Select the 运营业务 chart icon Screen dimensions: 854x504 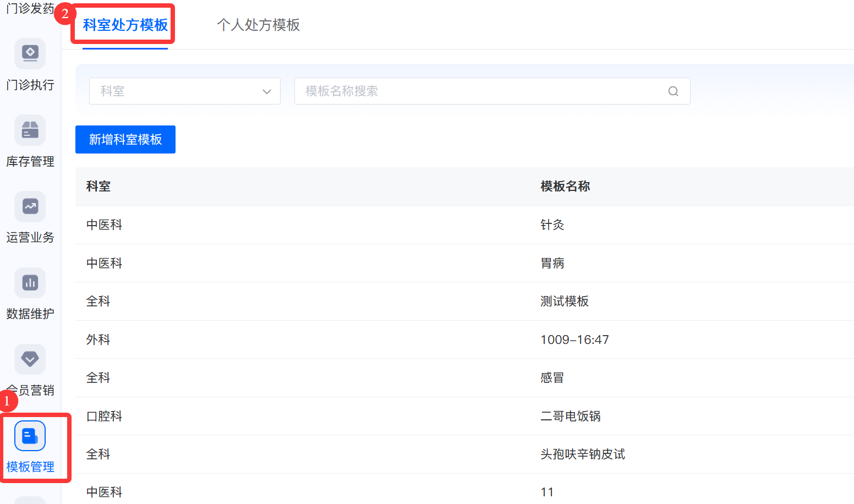(x=30, y=206)
